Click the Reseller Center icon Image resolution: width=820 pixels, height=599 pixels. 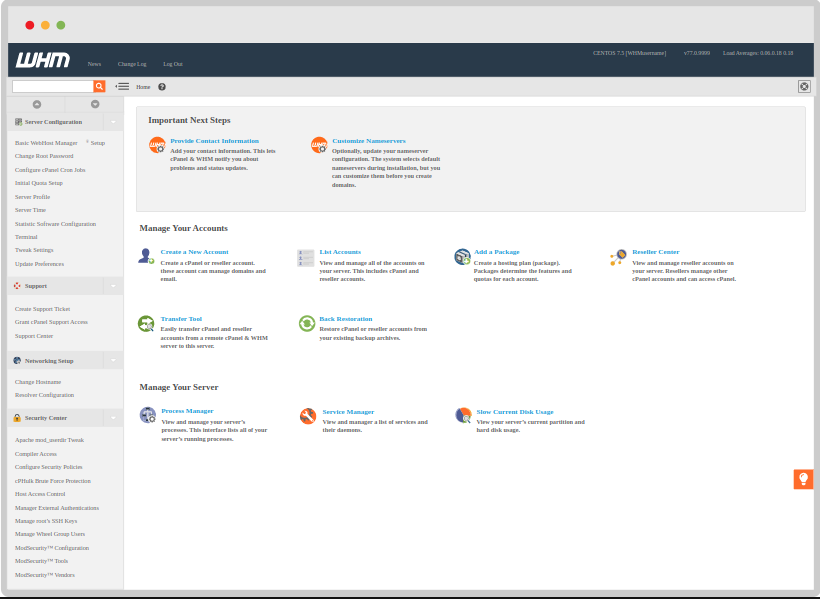(x=618, y=257)
